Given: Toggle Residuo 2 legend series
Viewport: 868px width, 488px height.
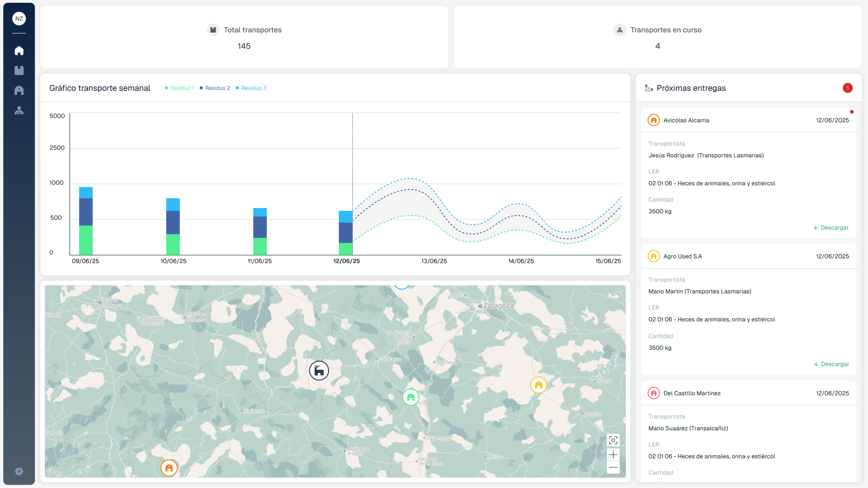Looking at the screenshot, I should (215, 88).
